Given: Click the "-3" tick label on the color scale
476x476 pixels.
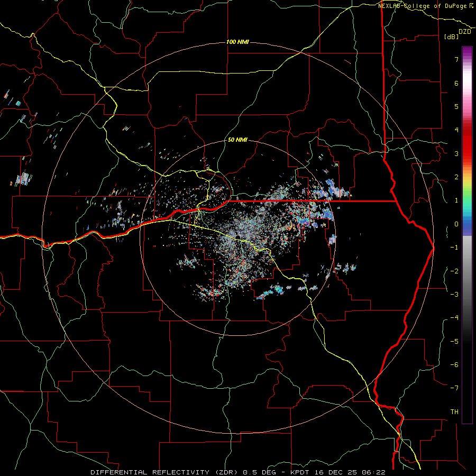Looking at the screenshot, I should coord(454,295).
